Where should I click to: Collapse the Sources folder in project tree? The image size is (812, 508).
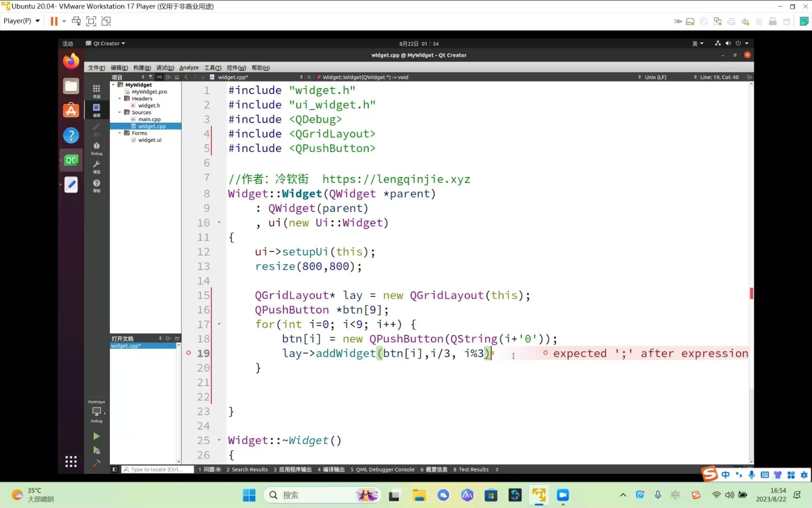point(120,112)
